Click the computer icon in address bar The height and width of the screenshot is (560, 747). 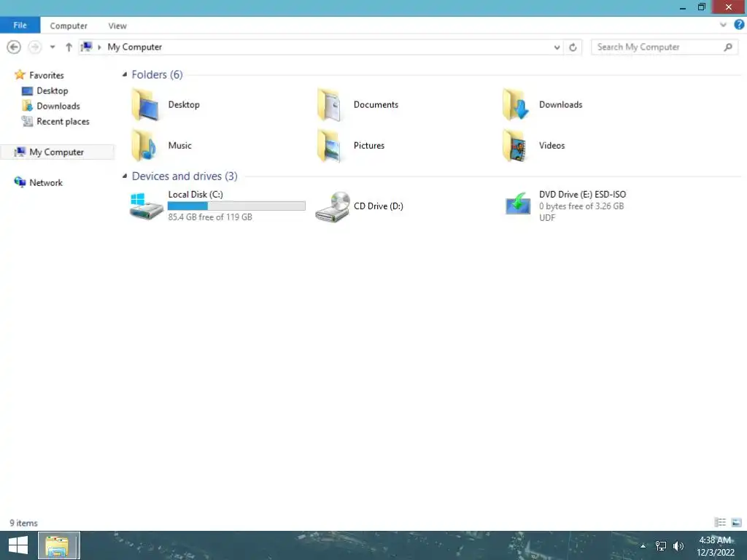[x=87, y=47]
